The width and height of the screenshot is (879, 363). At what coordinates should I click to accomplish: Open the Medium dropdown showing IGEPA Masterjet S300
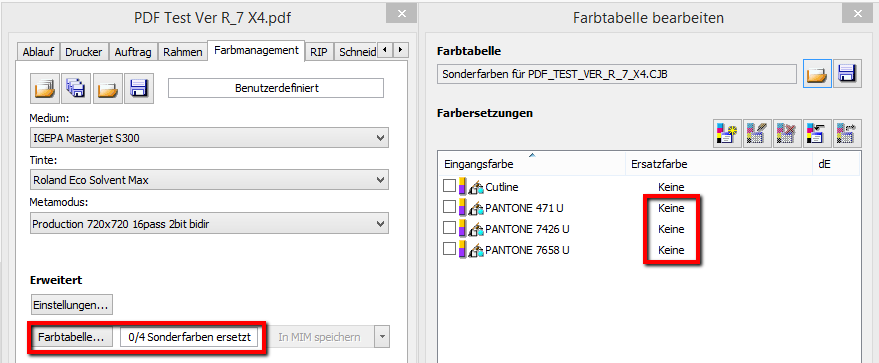point(209,137)
